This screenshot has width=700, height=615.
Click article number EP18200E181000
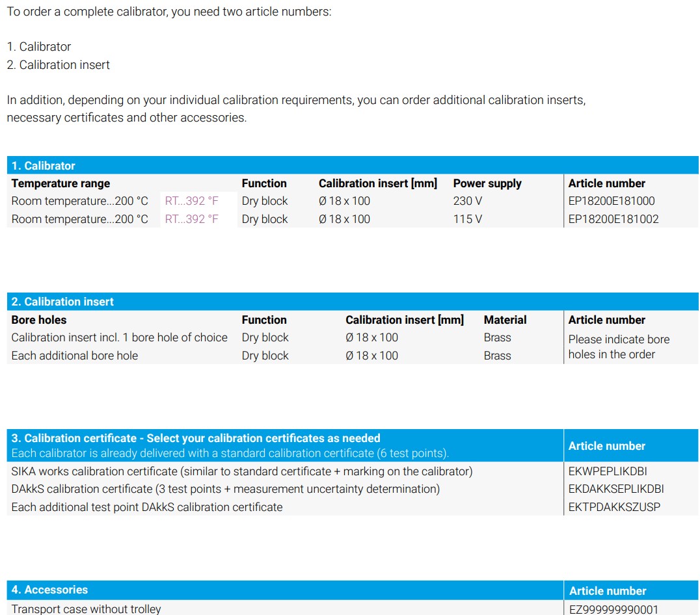(611, 201)
